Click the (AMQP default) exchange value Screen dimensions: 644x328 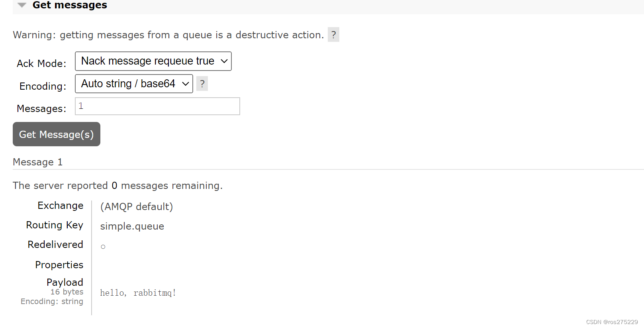coord(137,207)
